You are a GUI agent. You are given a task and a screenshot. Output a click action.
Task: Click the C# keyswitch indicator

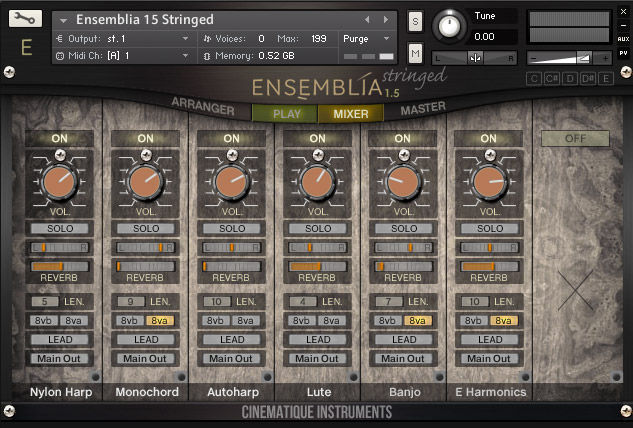pos(551,78)
